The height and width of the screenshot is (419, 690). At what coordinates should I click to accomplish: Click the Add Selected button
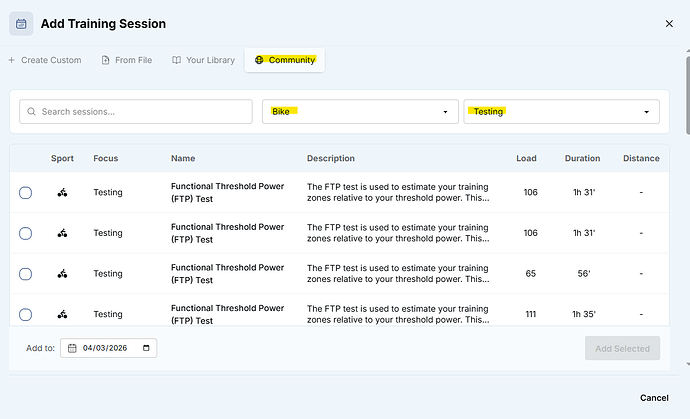click(622, 348)
